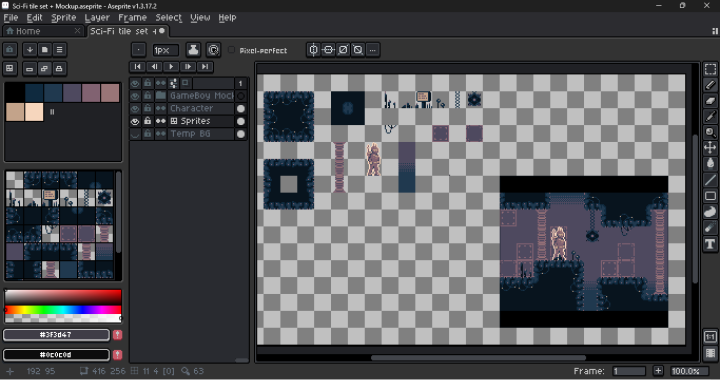The width and height of the screenshot is (720, 380).
Task: Click the foreground color #3f3d47 field
Action: click(x=56, y=335)
